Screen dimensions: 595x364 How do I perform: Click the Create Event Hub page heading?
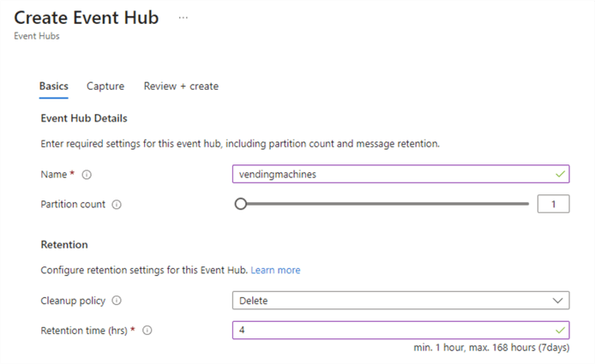pyautogui.click(x=87, y=17)
